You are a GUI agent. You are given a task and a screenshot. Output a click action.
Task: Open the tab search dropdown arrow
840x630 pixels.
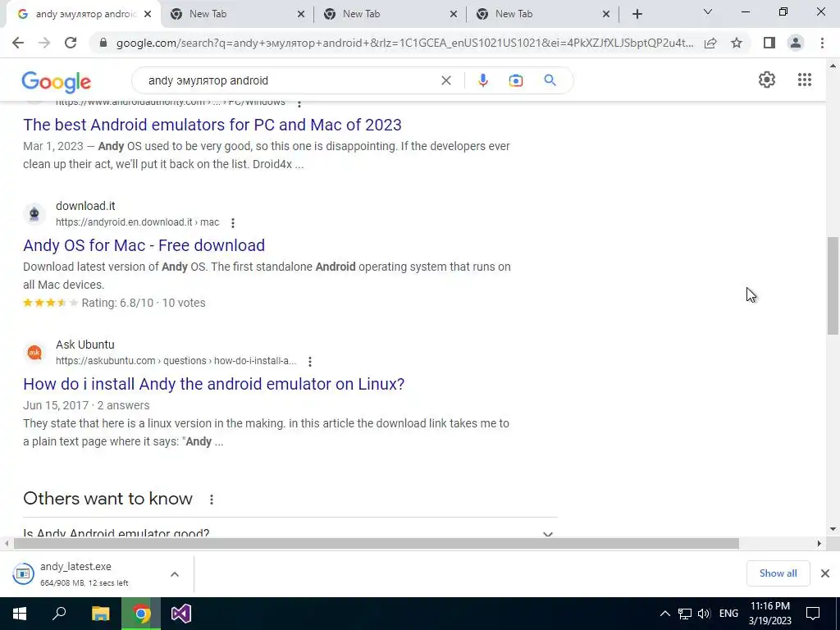[x=708, y=11]
